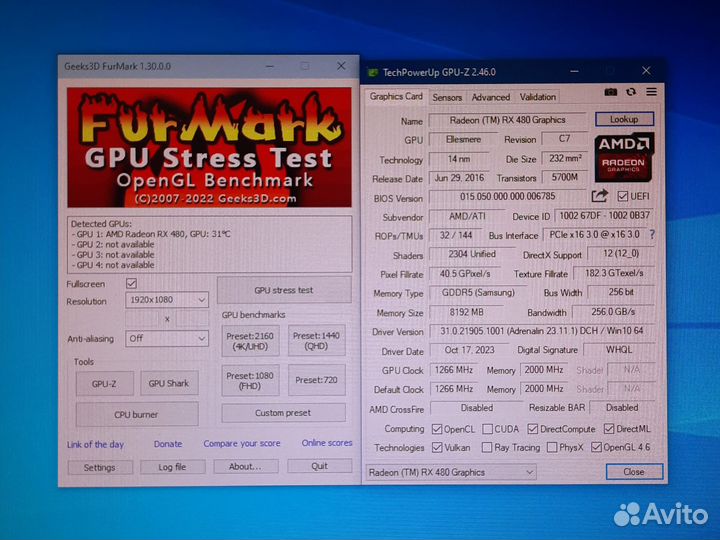Switch to the Graphics Card tab

click(396, 96)
